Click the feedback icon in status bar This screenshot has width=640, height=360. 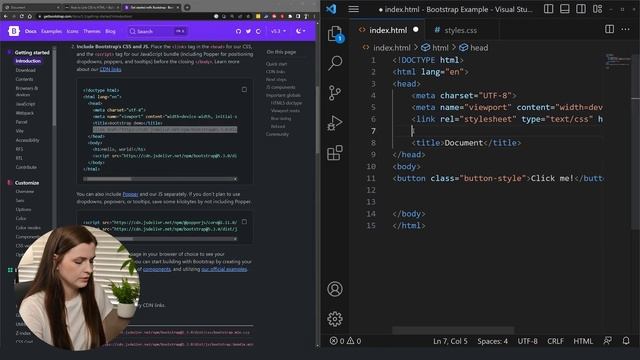pos(608,340)
